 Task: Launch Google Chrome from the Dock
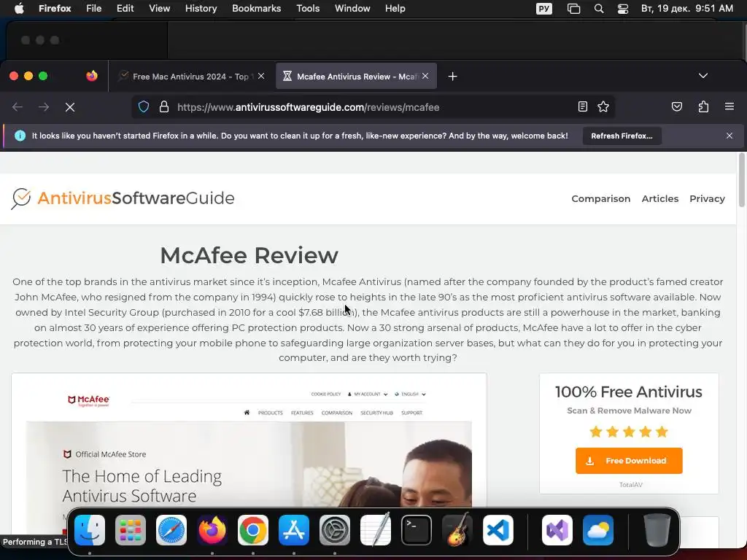coord(253,530)
